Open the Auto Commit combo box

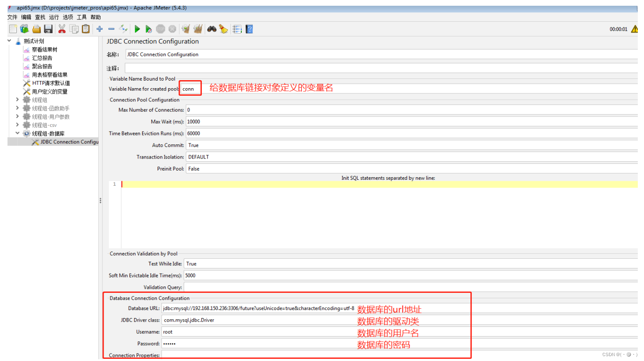click(x=412, y=145)
